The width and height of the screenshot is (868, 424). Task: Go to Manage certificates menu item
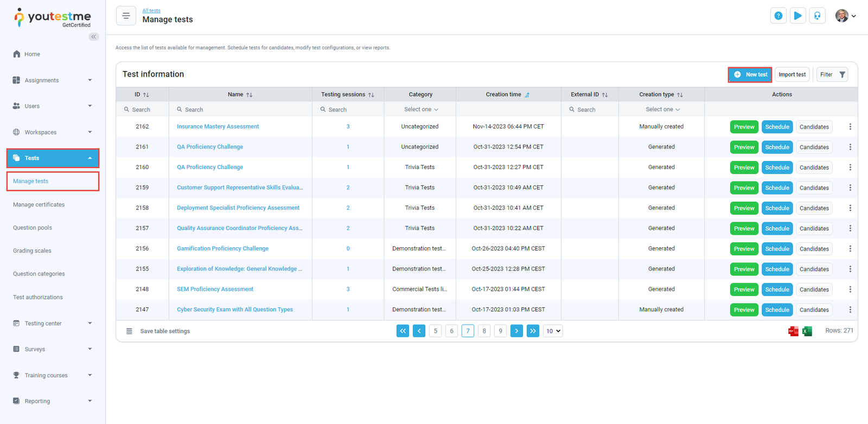[x=39, y=204]
